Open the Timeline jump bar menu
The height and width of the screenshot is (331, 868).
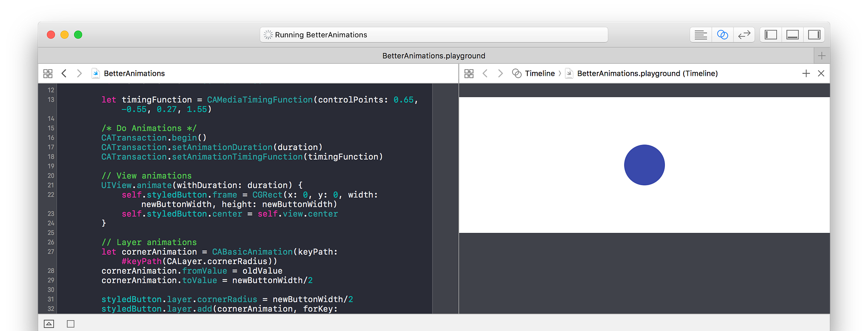point(533,73)
